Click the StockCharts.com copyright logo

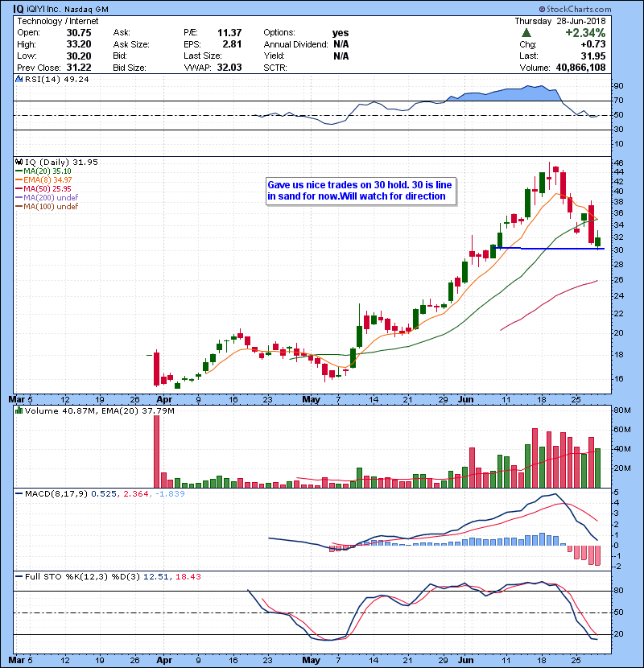click(575, 9)
